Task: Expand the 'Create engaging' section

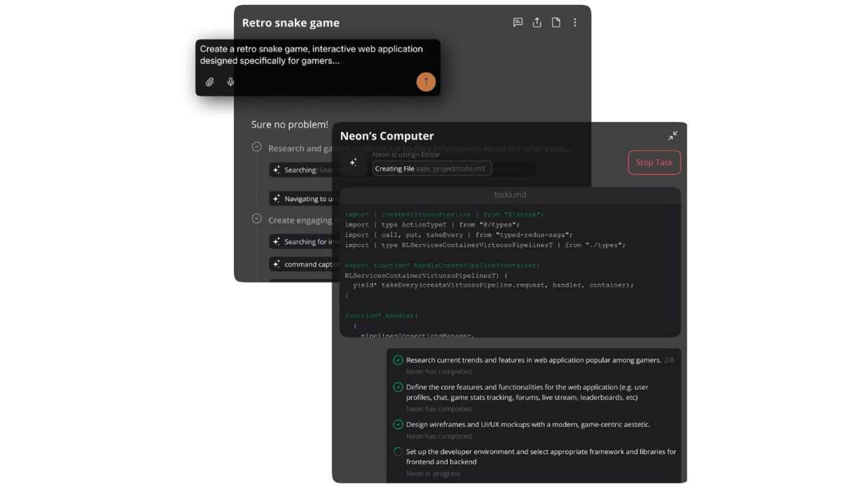Action: coord(257,219)
